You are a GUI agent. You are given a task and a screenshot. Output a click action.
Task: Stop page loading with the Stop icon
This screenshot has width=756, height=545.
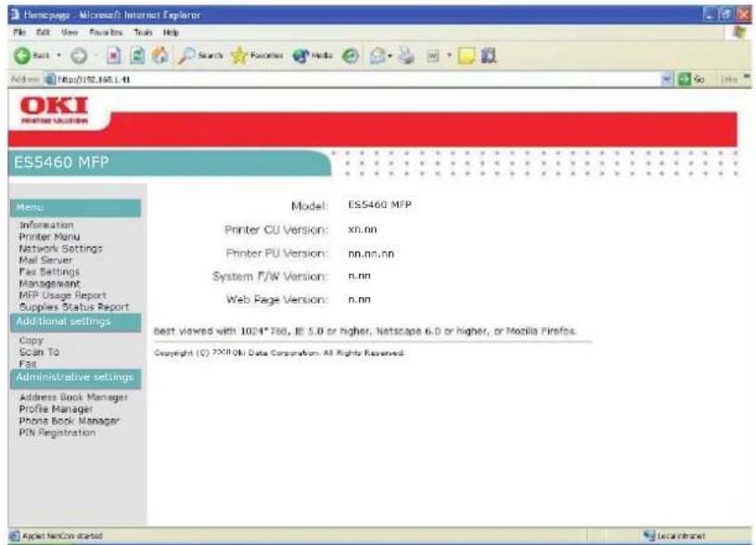click(x=113, y=56)
